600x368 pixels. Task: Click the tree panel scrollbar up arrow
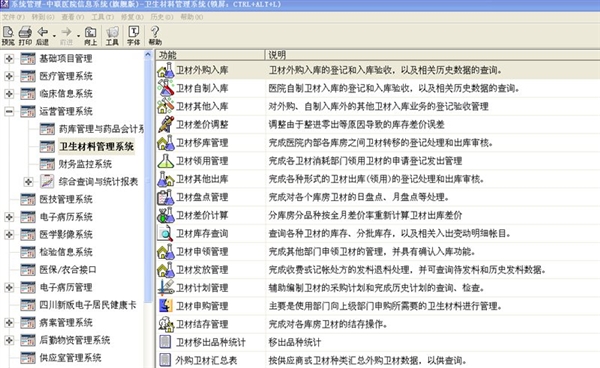click(148, 55)
